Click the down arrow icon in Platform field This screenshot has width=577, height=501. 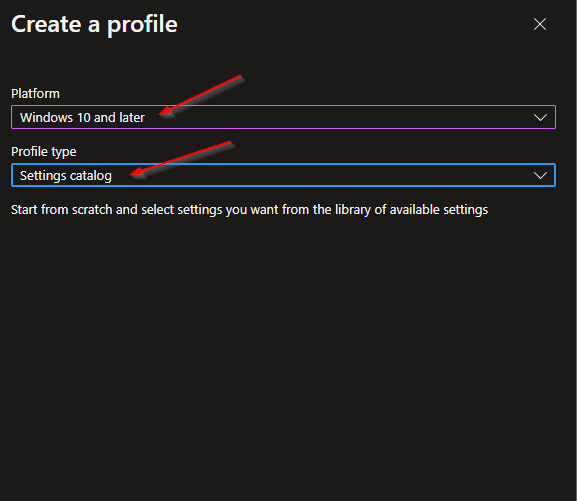pos(540,117)
